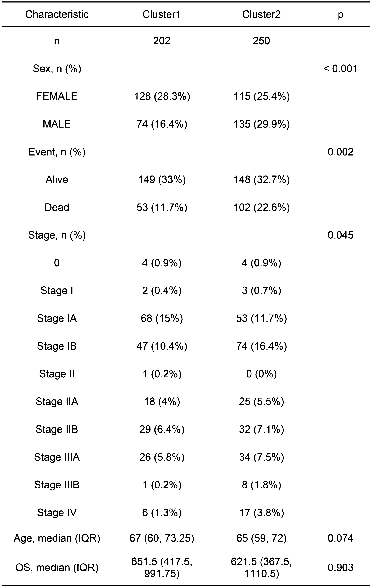
Task: Select the p value 0.045
Action: 340,235
